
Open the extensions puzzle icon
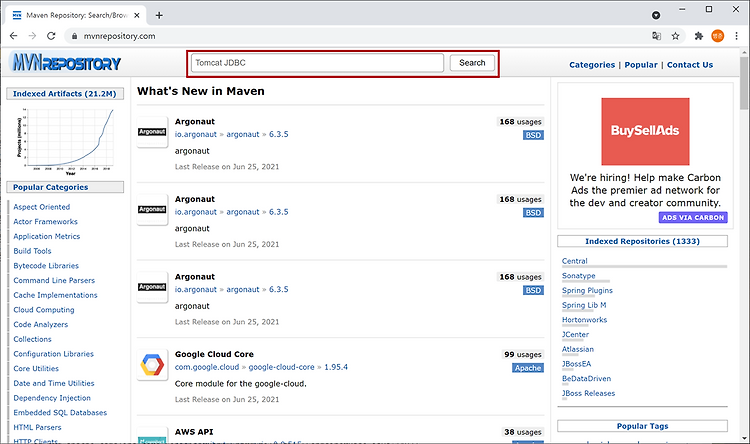click(x=699, y=36)
